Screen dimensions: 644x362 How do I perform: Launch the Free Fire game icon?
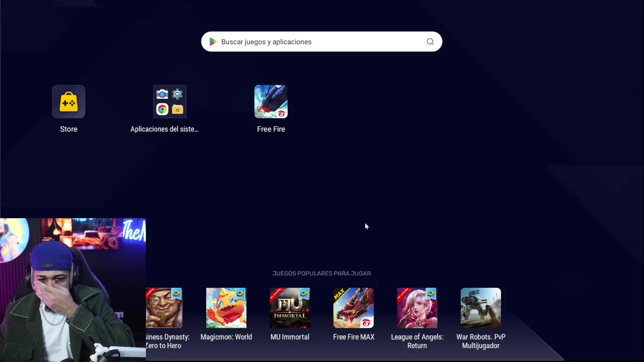(271, 102)
